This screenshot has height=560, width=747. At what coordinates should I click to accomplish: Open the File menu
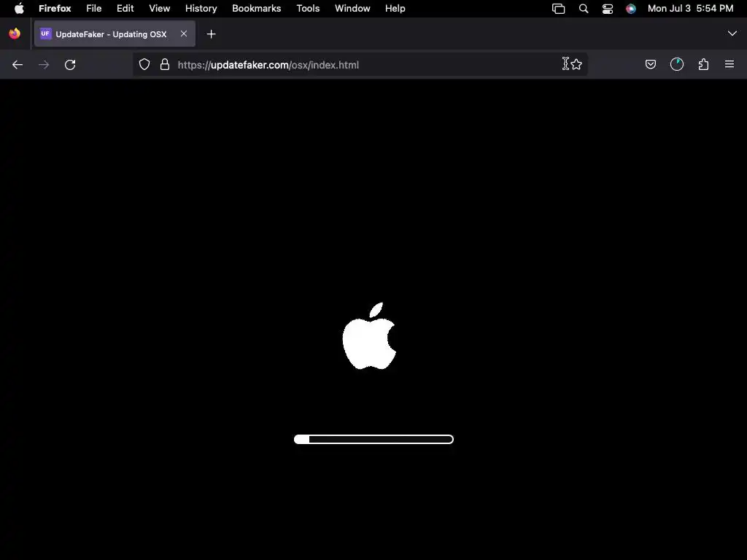pyautogui.click(x=94, y=9)
